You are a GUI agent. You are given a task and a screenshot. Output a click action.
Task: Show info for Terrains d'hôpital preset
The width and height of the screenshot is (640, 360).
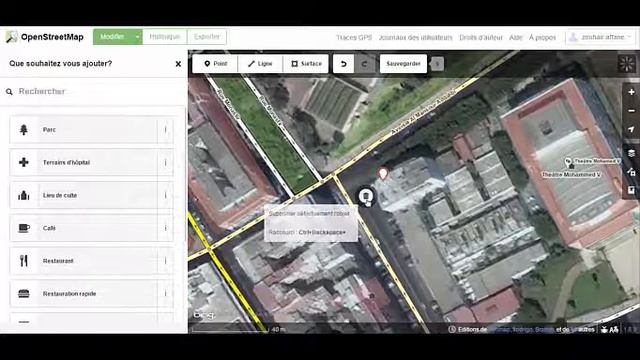(165, 162)
